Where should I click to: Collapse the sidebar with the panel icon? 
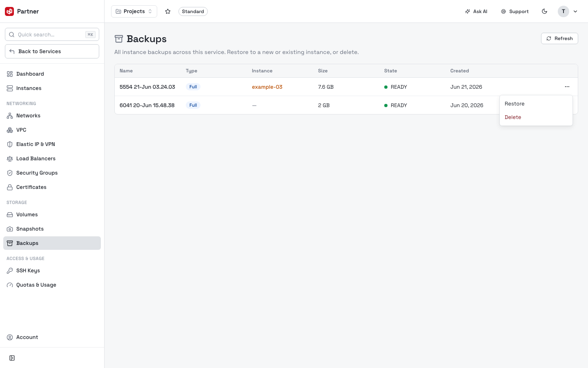[12, 358]
